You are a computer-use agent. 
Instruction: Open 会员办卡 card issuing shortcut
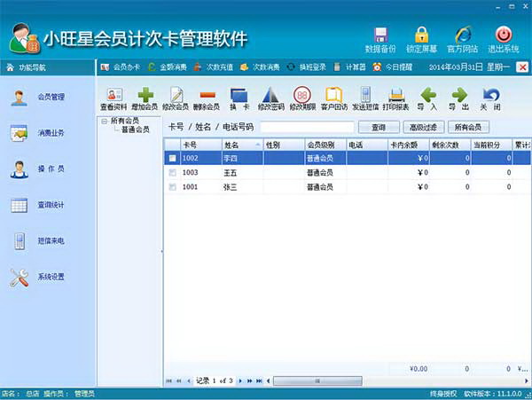tap(120, 67)
